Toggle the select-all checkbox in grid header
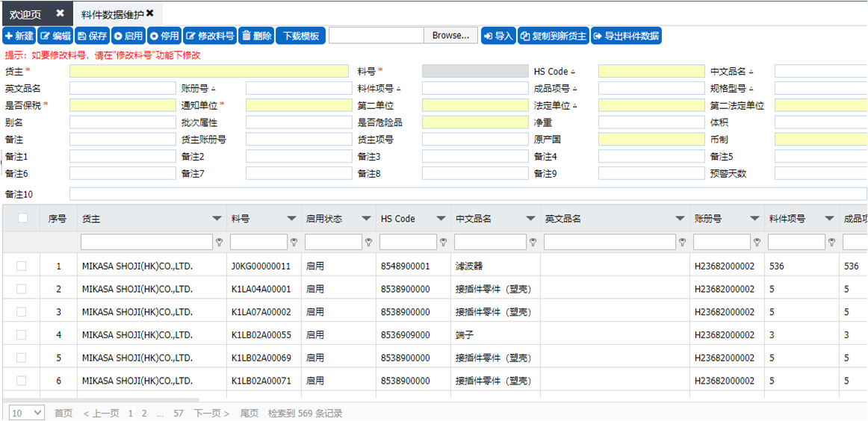Screen dimensions: 868x421 coord(22,218)
